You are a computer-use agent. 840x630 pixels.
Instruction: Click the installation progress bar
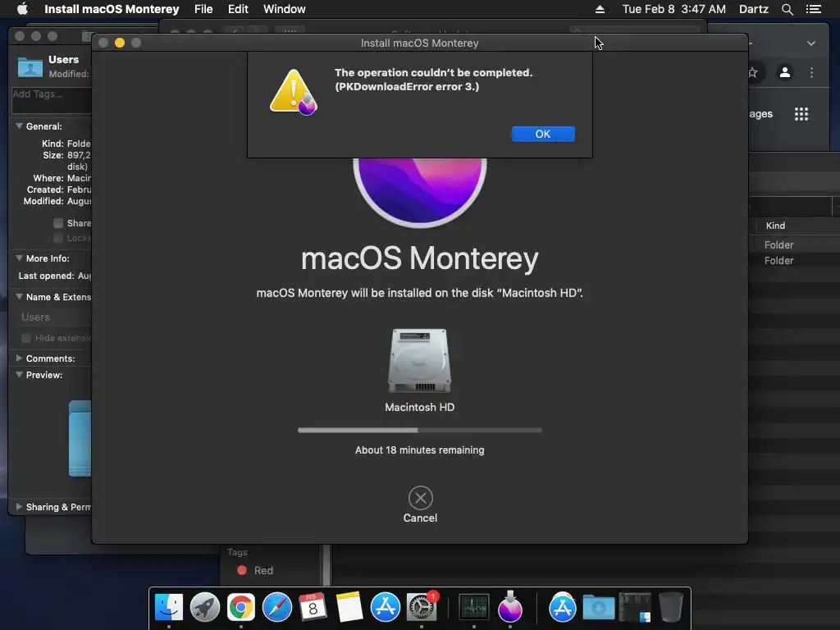pyautogui.click(x=419, y=430)
